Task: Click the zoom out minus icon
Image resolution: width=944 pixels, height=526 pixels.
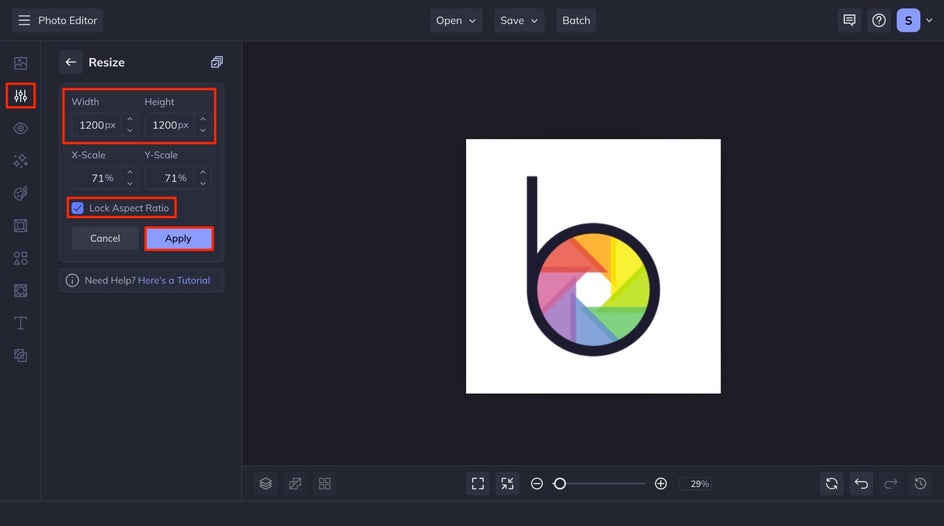Action: point(537,484)
